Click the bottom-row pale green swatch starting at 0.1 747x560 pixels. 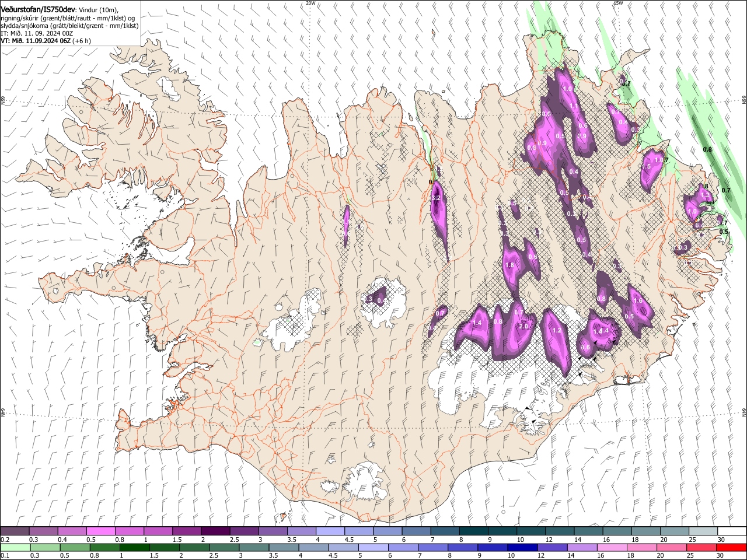pyautogui.click(x=16, y=547)
